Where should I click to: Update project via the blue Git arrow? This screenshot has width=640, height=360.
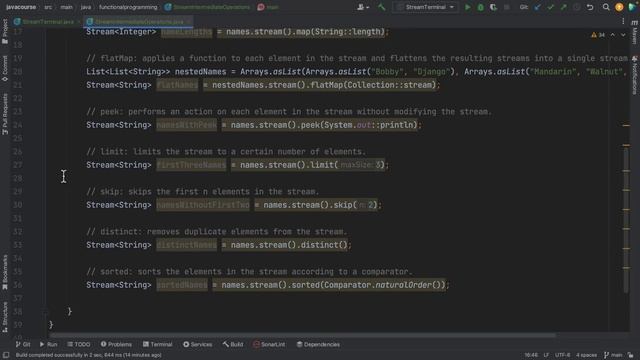point(538,7)
